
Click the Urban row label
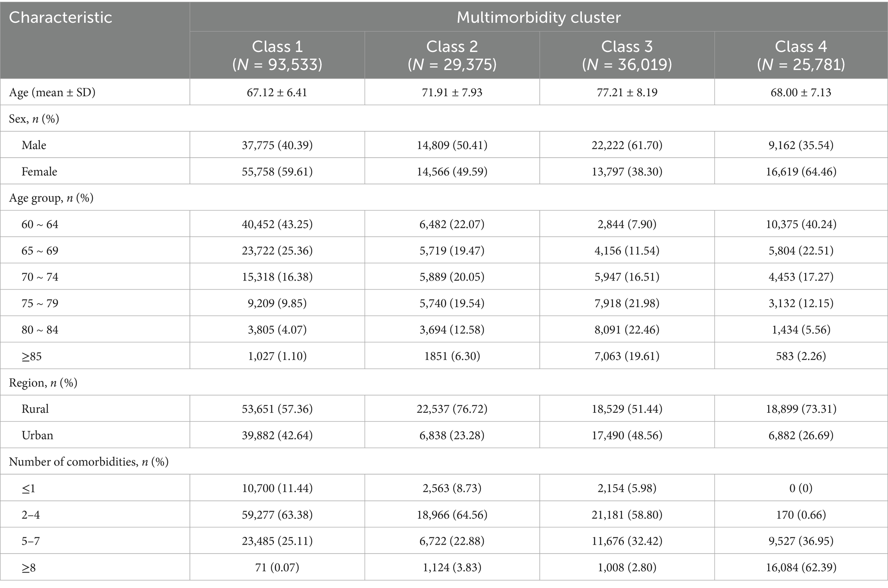pos(37,436)
